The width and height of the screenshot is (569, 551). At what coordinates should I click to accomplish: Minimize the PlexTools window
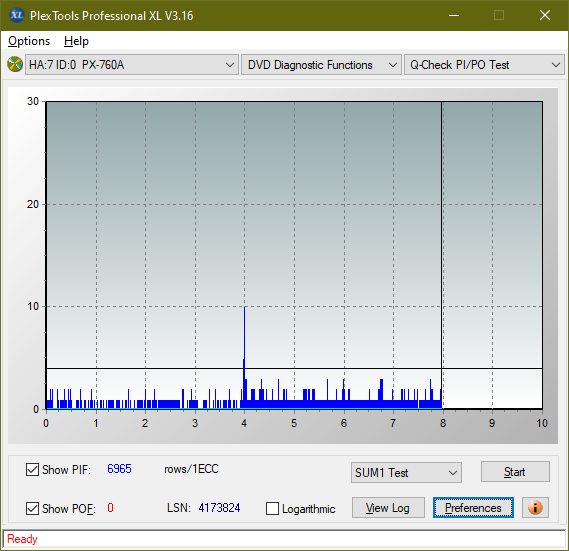pyautogui.click(x=454, y=15)
